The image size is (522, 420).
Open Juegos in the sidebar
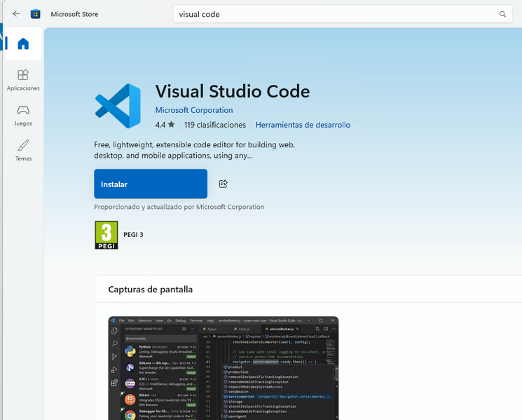tap(23, 115)
